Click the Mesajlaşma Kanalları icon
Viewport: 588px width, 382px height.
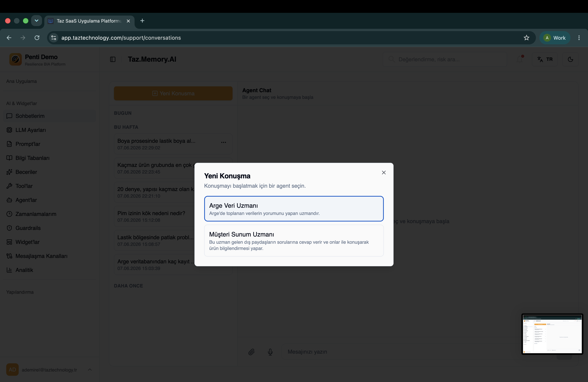tap(9, 256)
